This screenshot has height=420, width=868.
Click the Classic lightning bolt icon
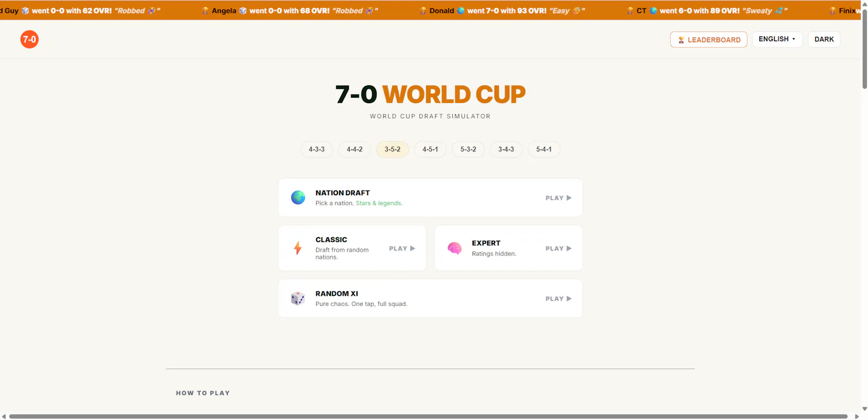(297, 248)
